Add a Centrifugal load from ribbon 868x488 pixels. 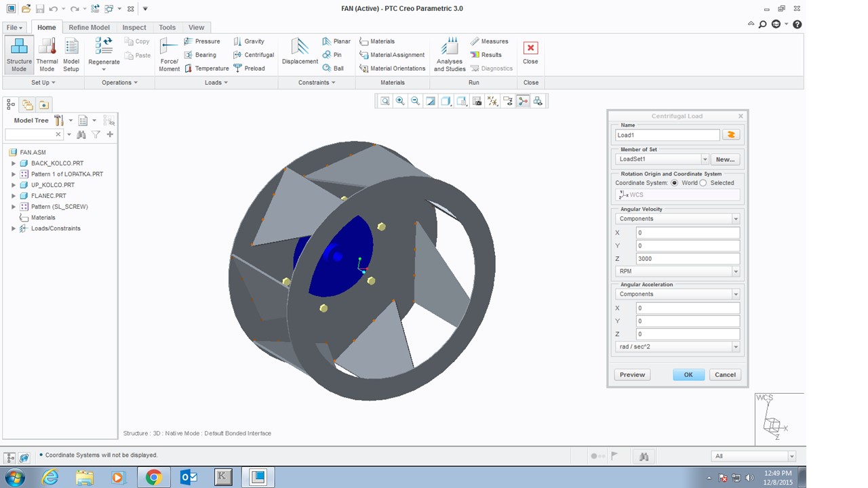254,55
